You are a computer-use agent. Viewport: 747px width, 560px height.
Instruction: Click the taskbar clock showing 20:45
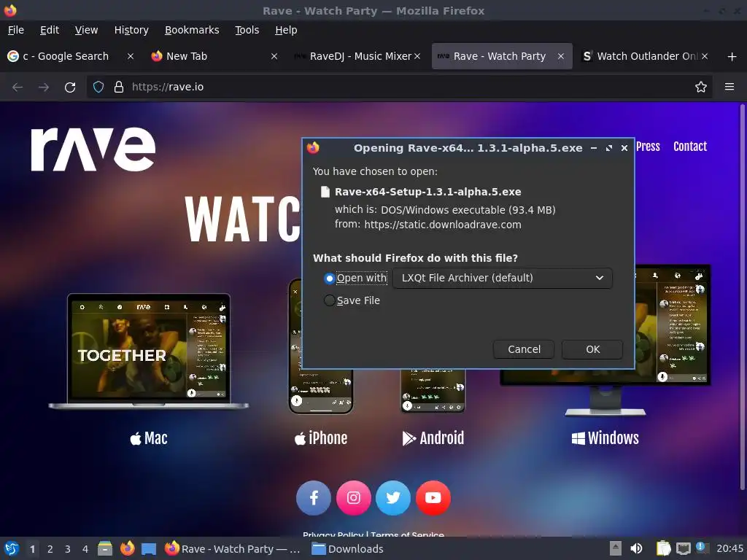(729, 549)
